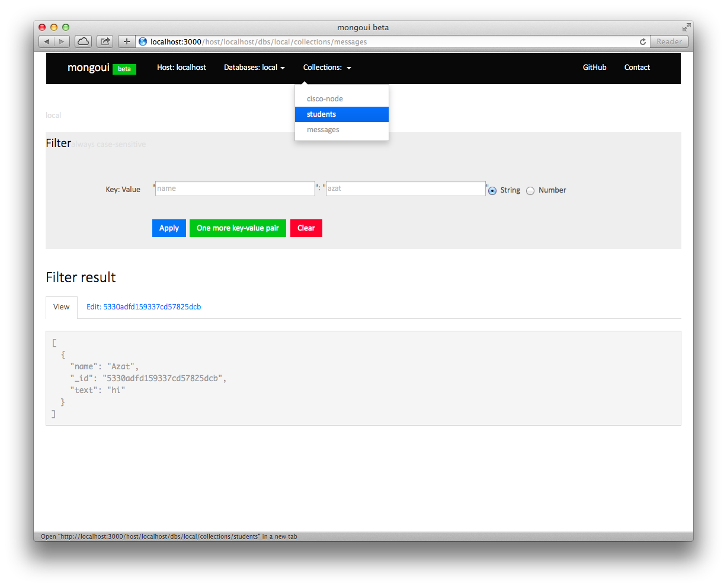727x588 pixels.
Task: Click the Share icon in toolbar
Action: coord(105,41)
